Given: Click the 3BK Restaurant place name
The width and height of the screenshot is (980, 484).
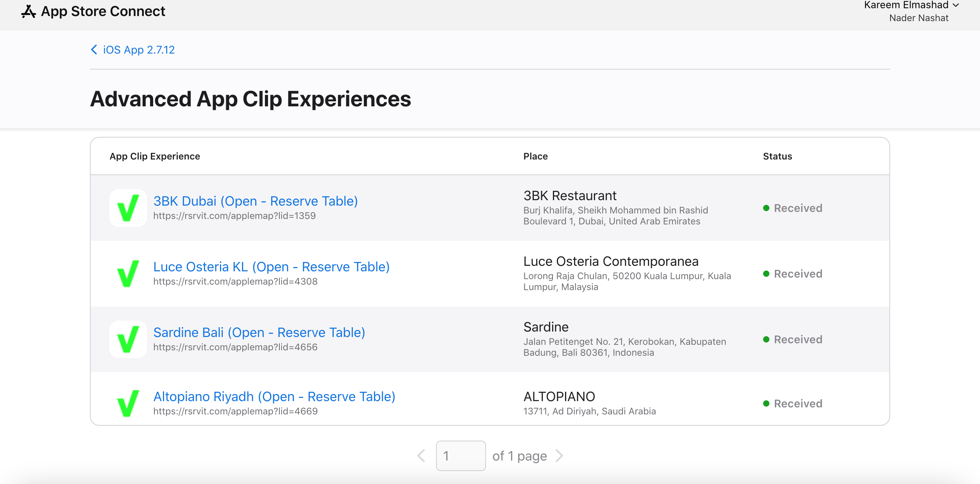Looking at the screenshot, I should (x=570, y=195).
